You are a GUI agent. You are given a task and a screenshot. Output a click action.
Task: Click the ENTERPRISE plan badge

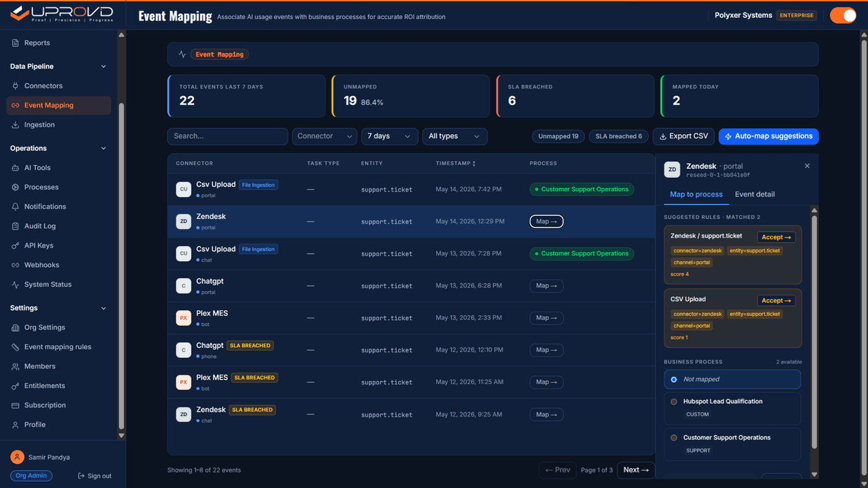click(797, 16)
